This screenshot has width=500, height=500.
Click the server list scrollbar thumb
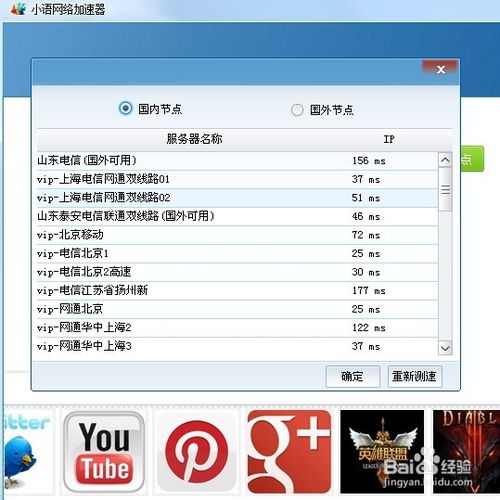click(x=445, y=189)
